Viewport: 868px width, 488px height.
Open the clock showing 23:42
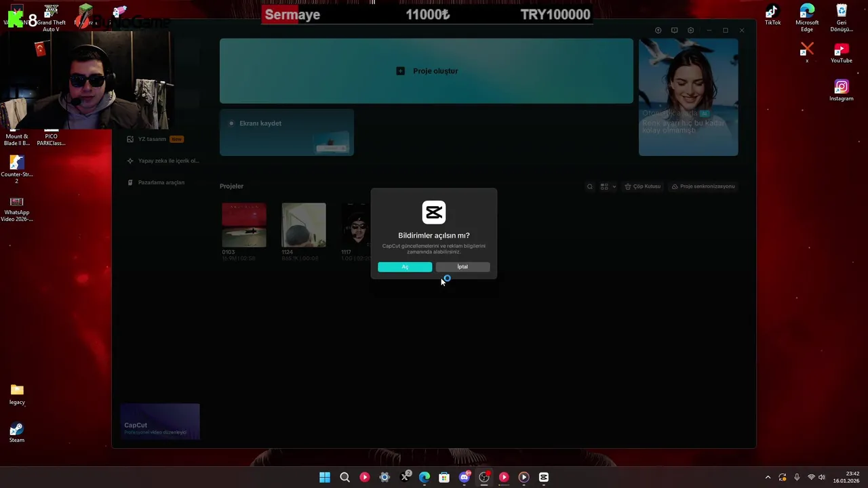(x=846, y=477)
